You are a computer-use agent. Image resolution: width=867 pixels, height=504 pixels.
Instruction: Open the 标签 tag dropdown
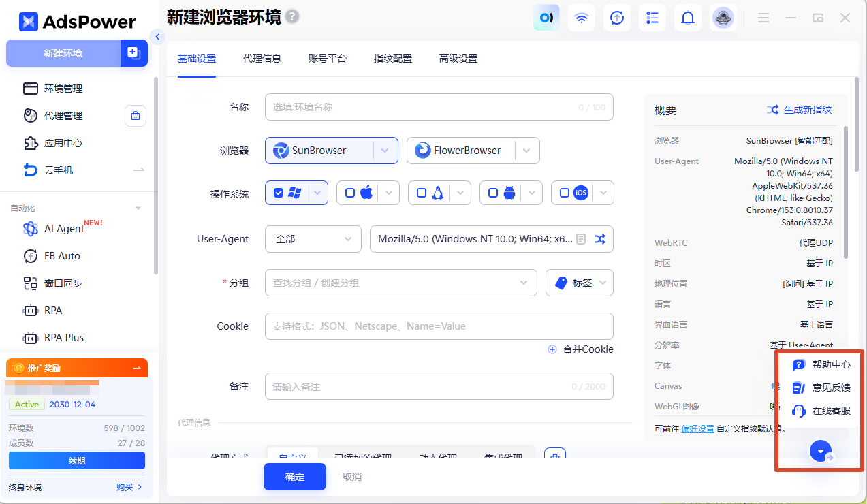580,283
